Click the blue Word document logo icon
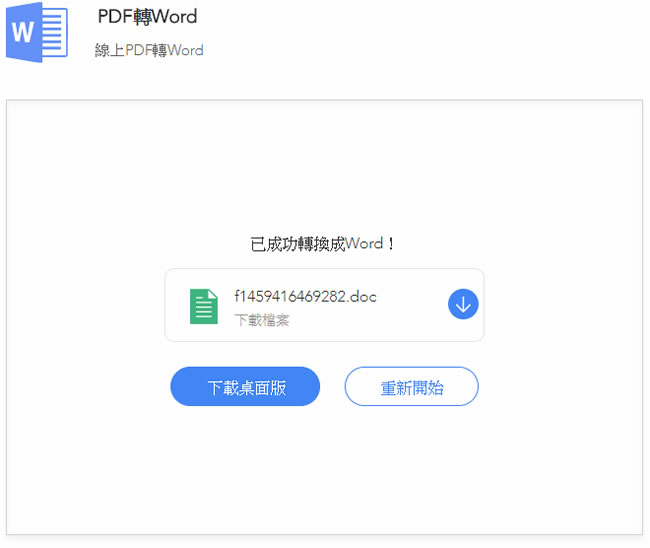This screenshot has width=650, height=548. 36,32
